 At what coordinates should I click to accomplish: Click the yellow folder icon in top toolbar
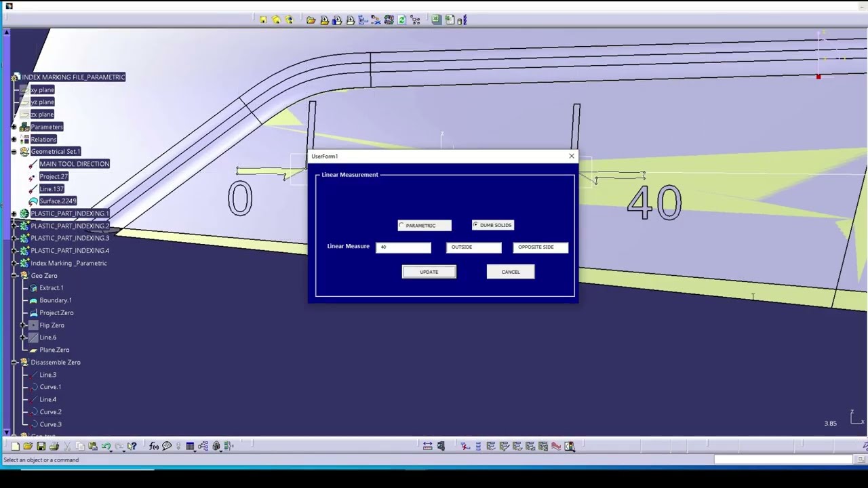coord(311,20)
